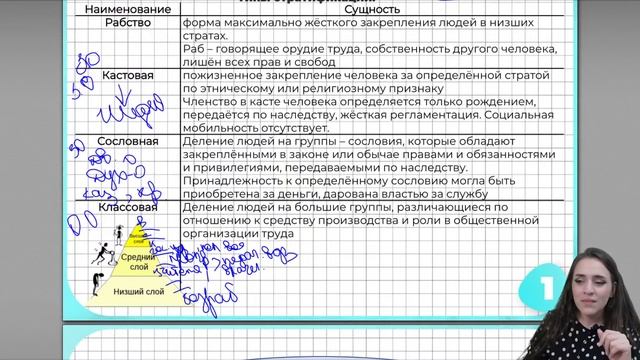
Task: Click the presenter webcam video
Action: point(582,304)
